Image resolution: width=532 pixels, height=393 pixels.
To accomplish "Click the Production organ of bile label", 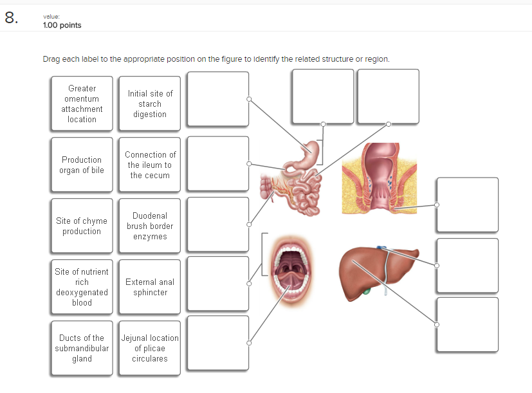I will (81, 164).
